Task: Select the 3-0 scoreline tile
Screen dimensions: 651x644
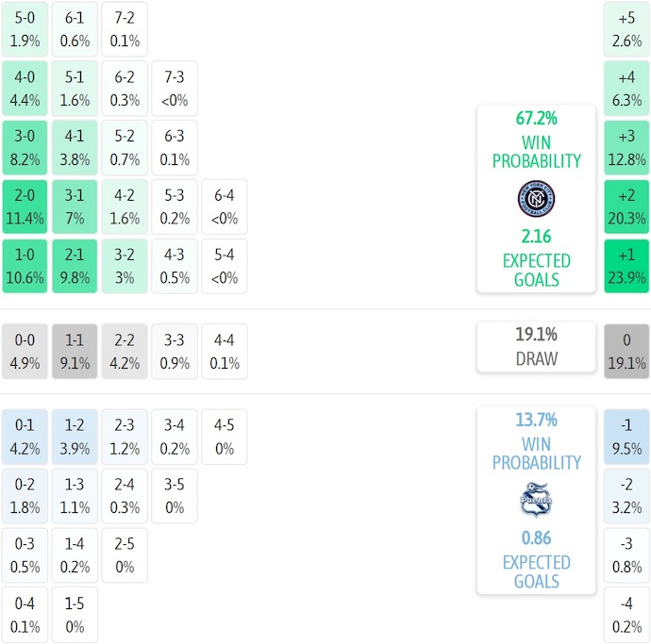Action: tap(24, 147)
